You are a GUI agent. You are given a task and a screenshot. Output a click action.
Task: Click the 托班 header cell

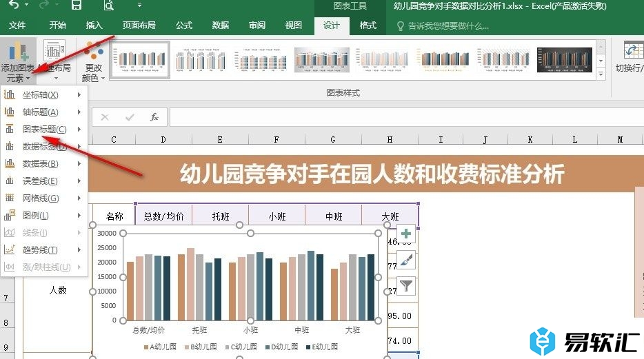coord(220,216)
